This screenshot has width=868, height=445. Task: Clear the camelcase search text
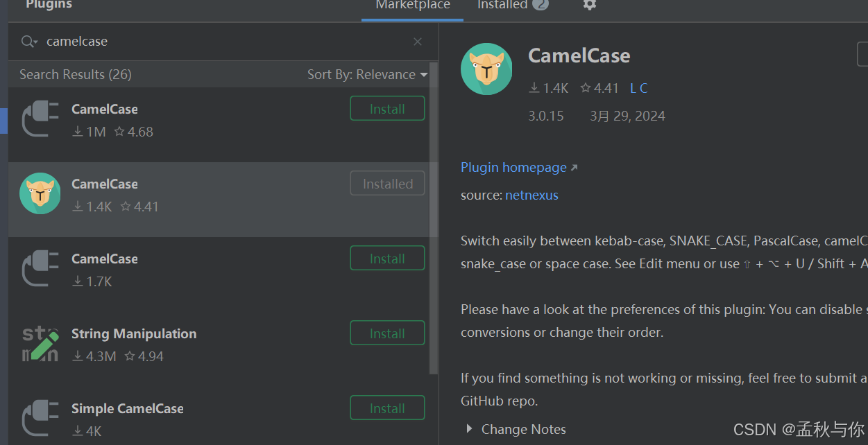point(418,42)
